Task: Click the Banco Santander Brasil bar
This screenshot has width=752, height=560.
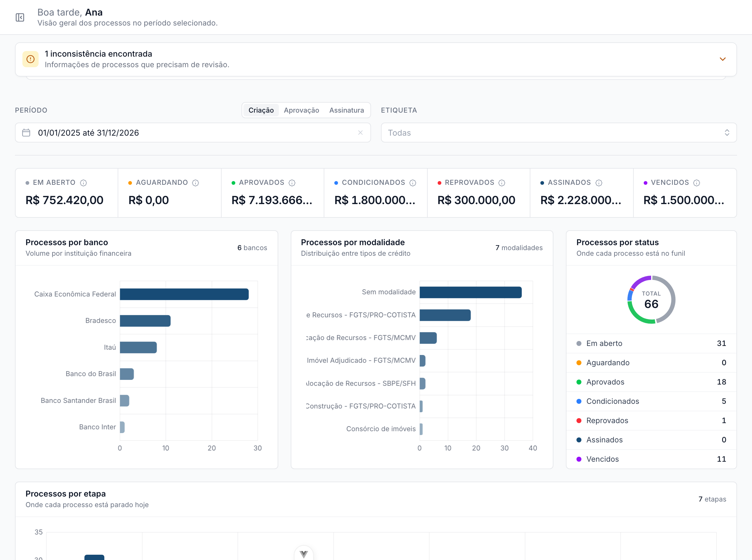Action: coord(125,401)
